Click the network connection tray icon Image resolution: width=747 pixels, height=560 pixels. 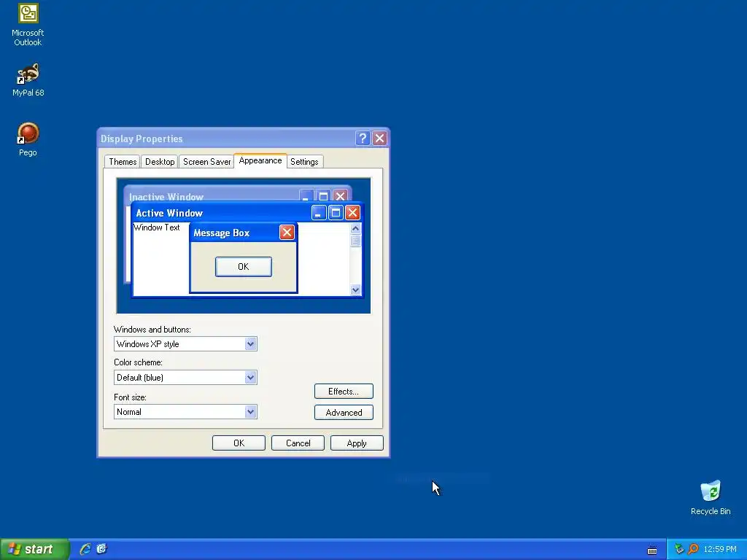point(679,549)
